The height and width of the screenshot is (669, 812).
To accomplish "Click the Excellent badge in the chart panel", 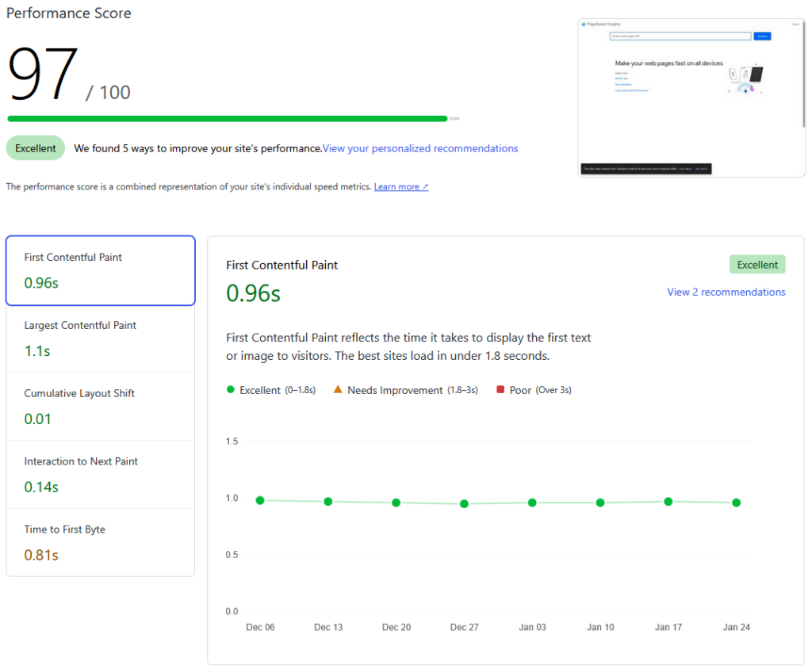I will click(757, 265).
